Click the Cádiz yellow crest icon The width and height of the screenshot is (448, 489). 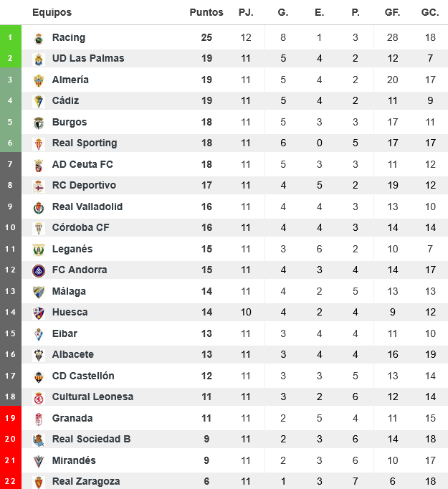[39, 101]
